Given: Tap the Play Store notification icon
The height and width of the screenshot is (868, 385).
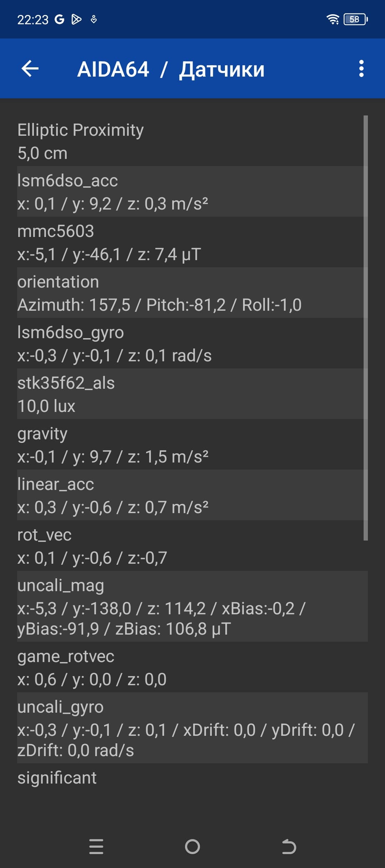Looking at the screenshot, I should pyautogui.click(x=76, y=19).
